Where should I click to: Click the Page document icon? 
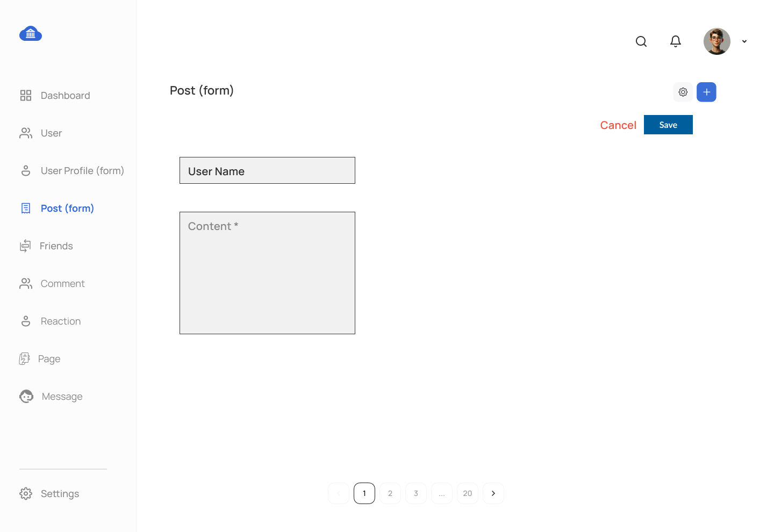point(25,359)
